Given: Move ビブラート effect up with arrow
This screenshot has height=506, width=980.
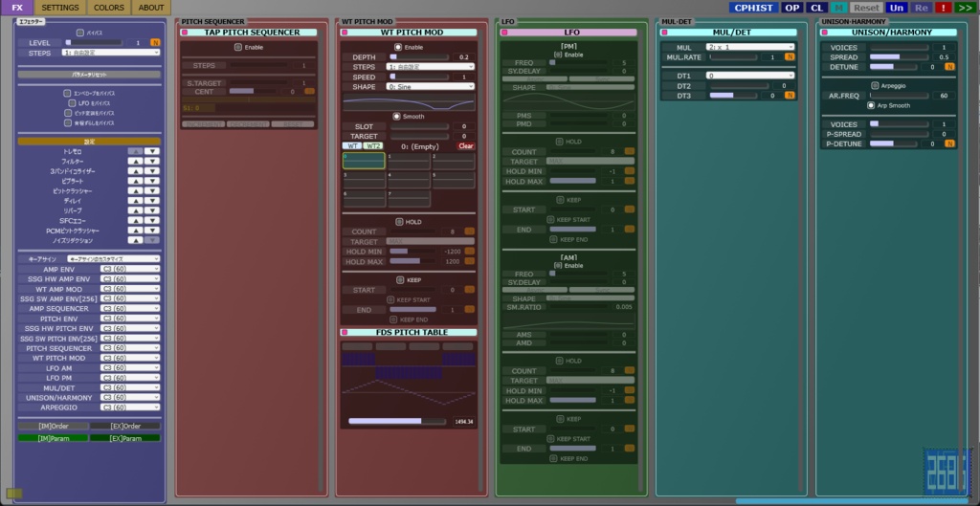Looking at the screenshot, I should tap(135, 181).
